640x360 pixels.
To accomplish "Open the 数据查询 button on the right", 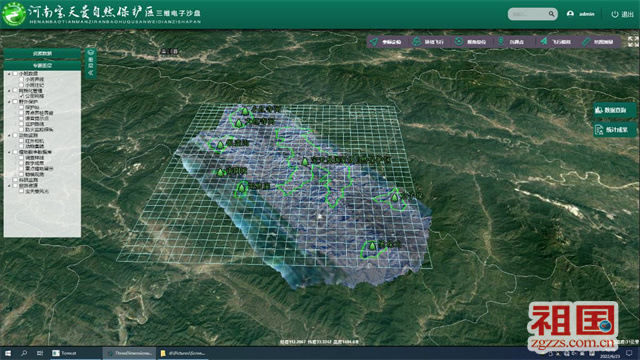I will click(x=615, y=110).
